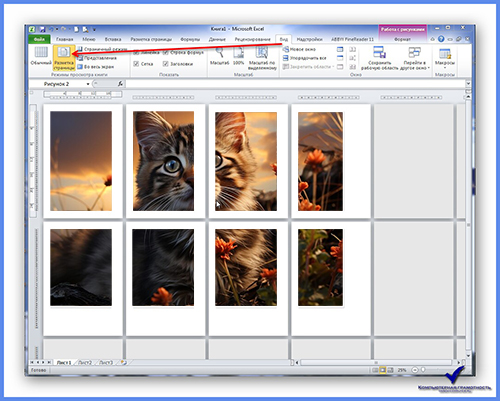Click Масштаб по выделенному zoom to selection
Image resolution: width=500 pixels, height=401 pixels.
point(262,58)
